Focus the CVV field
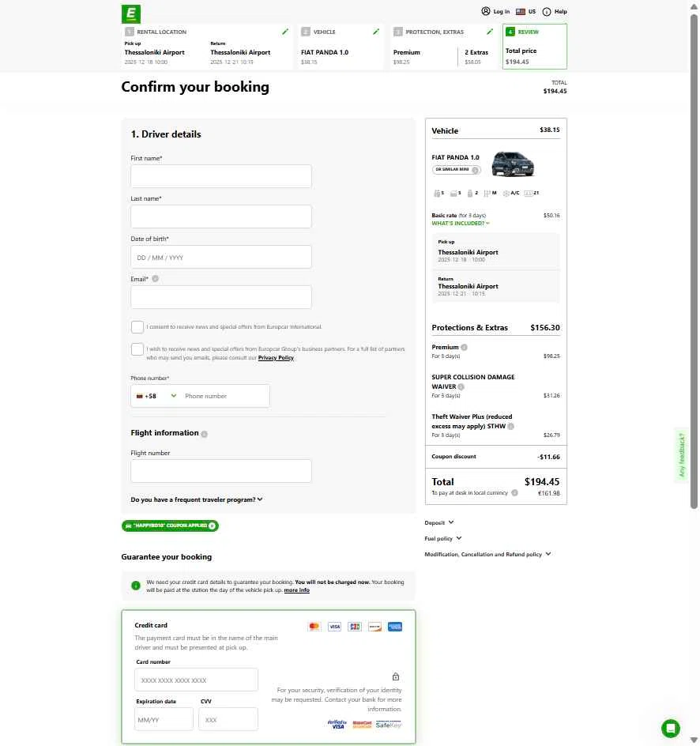 (x=228, y=719)
